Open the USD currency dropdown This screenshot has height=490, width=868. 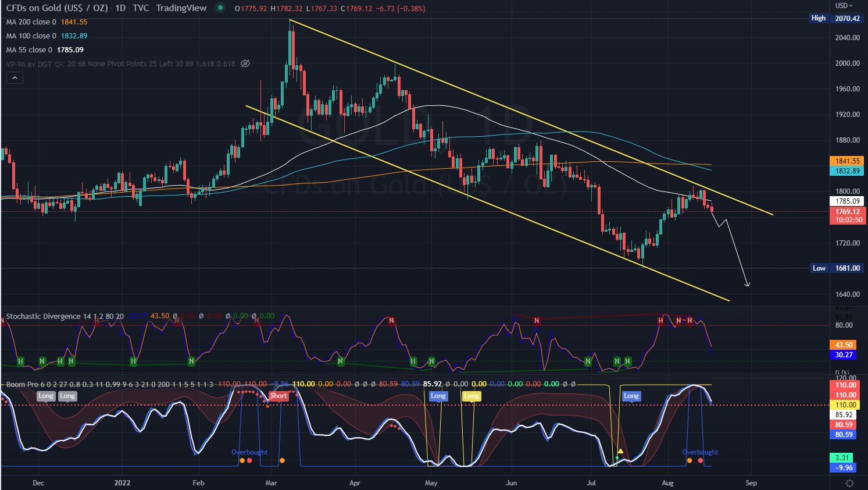(844, 5)
